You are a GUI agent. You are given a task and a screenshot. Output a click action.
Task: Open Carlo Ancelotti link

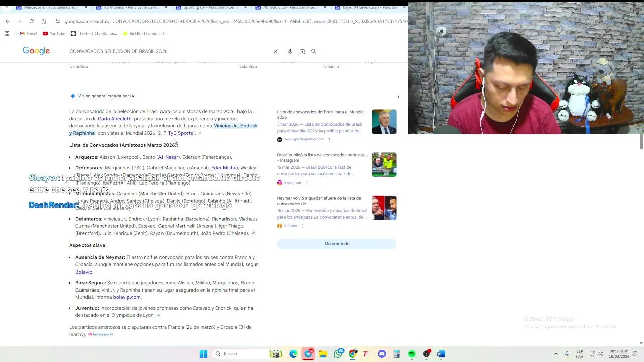click(114, 119)
